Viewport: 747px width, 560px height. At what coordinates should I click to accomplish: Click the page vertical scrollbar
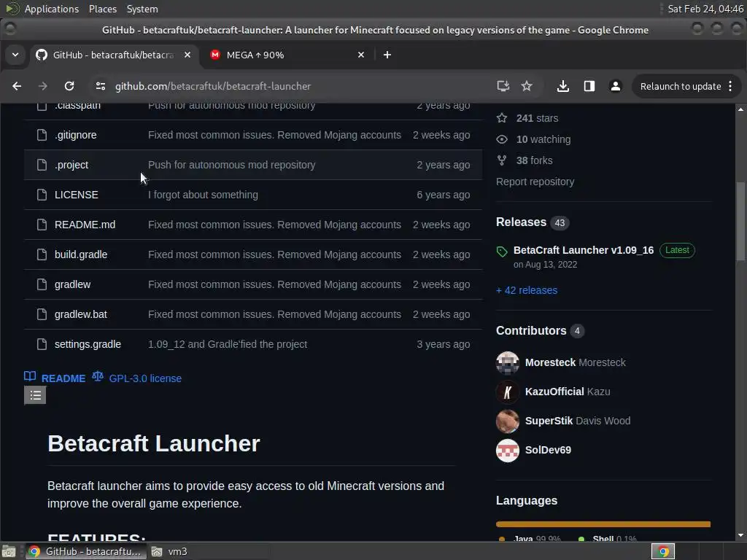coord(740,222)
